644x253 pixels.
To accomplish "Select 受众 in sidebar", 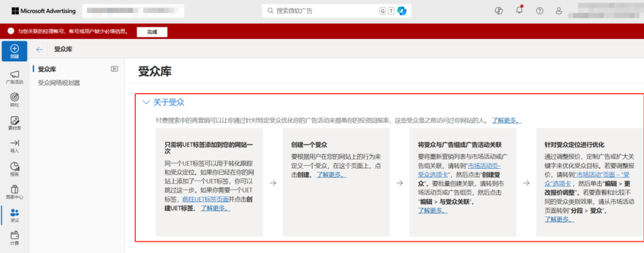I will click(14, 215).
